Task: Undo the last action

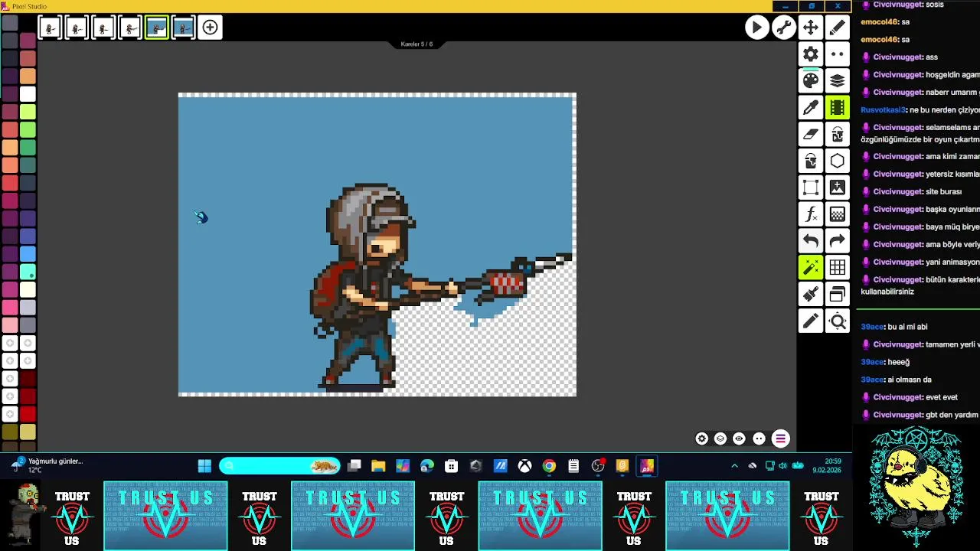Action: 811,241
